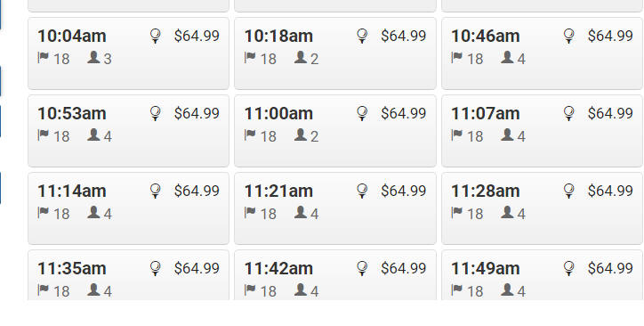Click the golf tee icon on 10:04am slot

156,36
